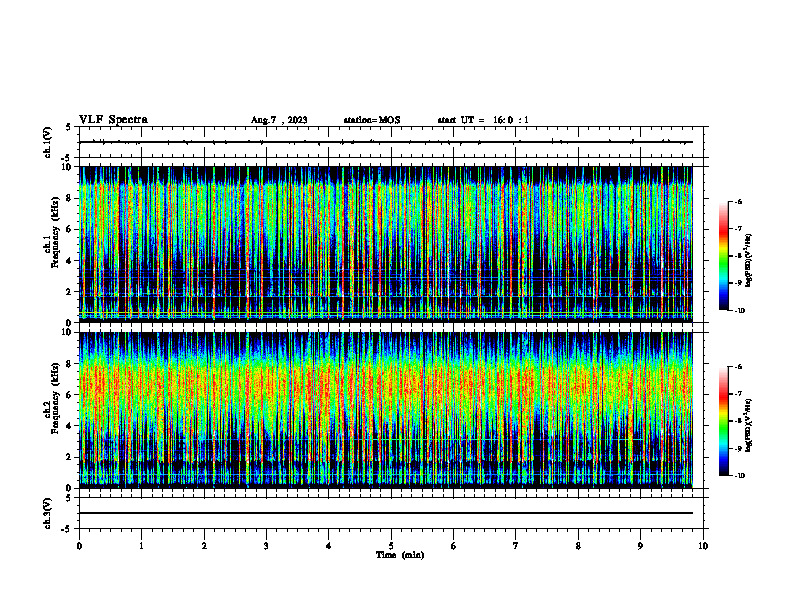Click the 2 kHz tick on ch.1 axis
Screen dimensions: 792x612
(x=70, y=291)
